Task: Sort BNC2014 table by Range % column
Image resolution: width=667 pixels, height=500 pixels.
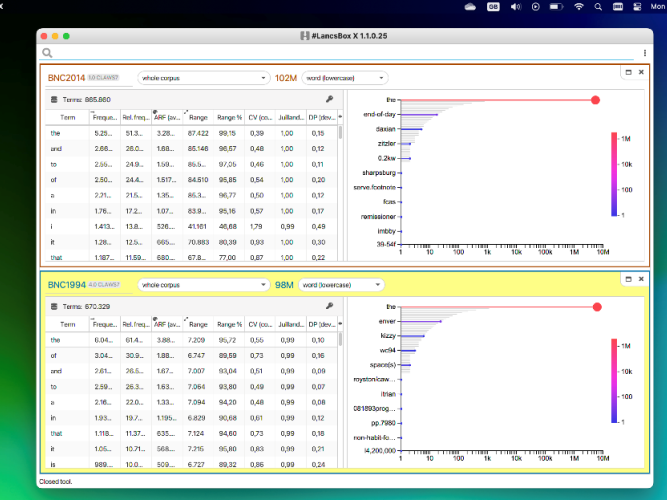Action: tap(229, 117)
